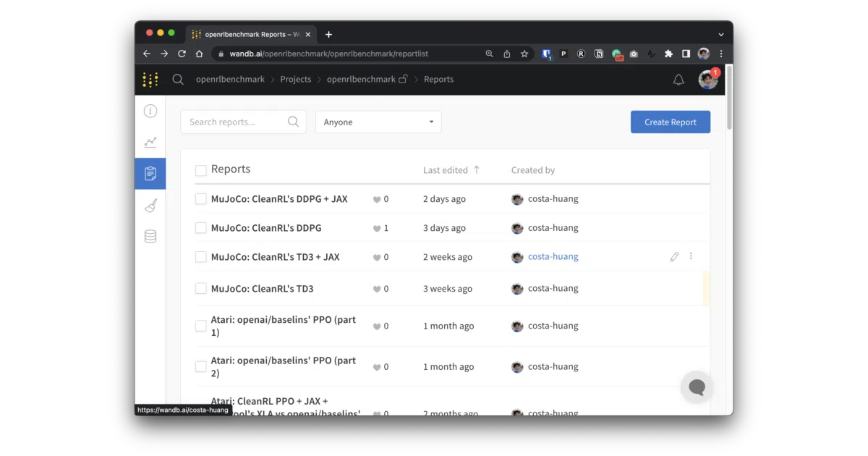Focus the Search reports input field

[243, 122]
